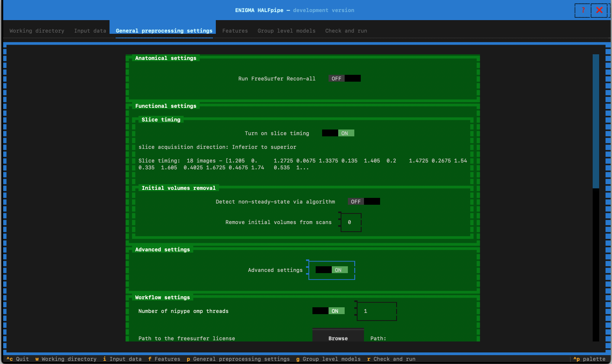Click Working directory shortcut in footer

point(66,359)
